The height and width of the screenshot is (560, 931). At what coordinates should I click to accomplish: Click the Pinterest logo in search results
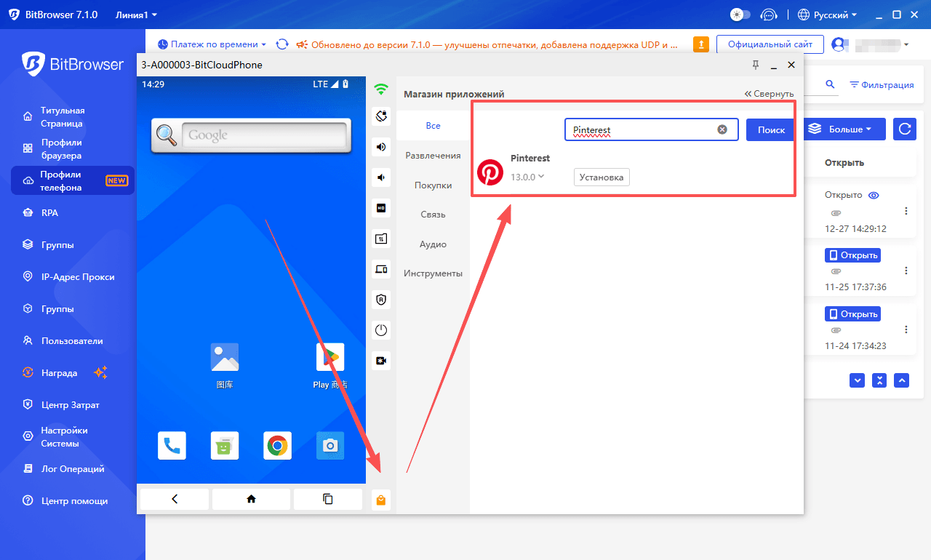pyautogui.click(x=490, y=172)
